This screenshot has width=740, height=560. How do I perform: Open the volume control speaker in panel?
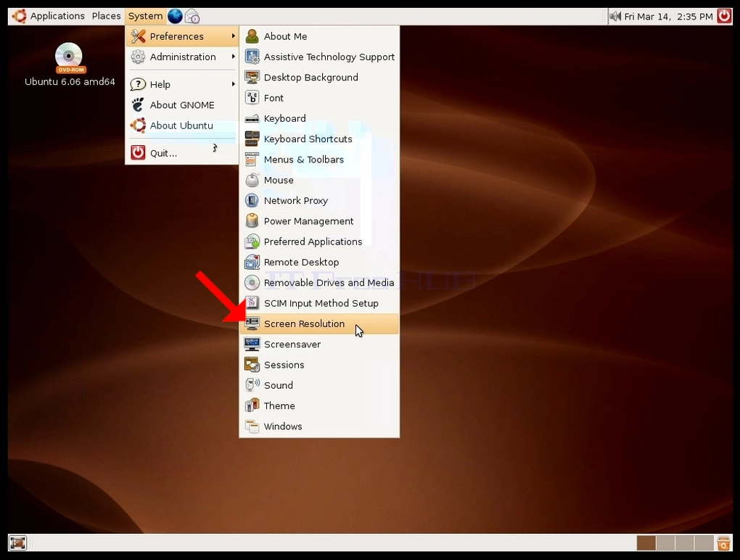point(615,17)
